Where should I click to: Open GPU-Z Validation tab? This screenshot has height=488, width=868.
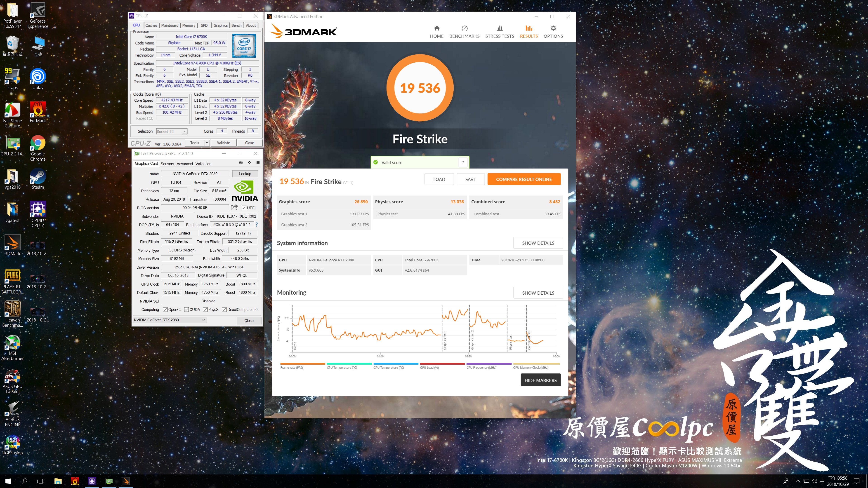(203, 164)
